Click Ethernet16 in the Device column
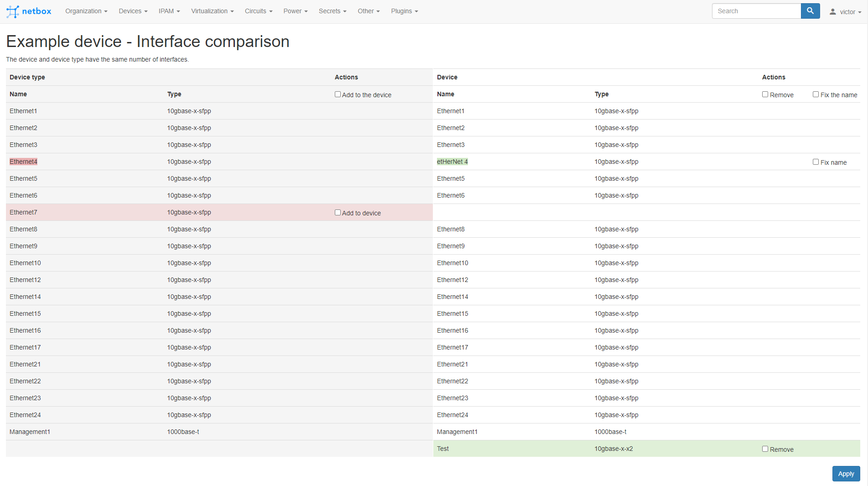 pos(452,330)
